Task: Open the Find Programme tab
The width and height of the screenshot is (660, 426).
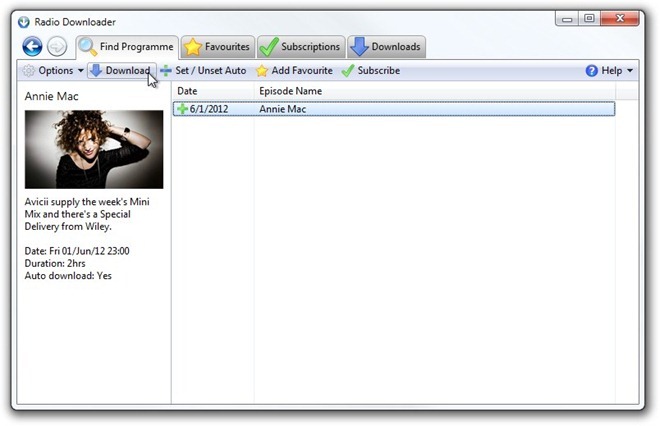Action: pyautogui.click(x=127, y=47)
